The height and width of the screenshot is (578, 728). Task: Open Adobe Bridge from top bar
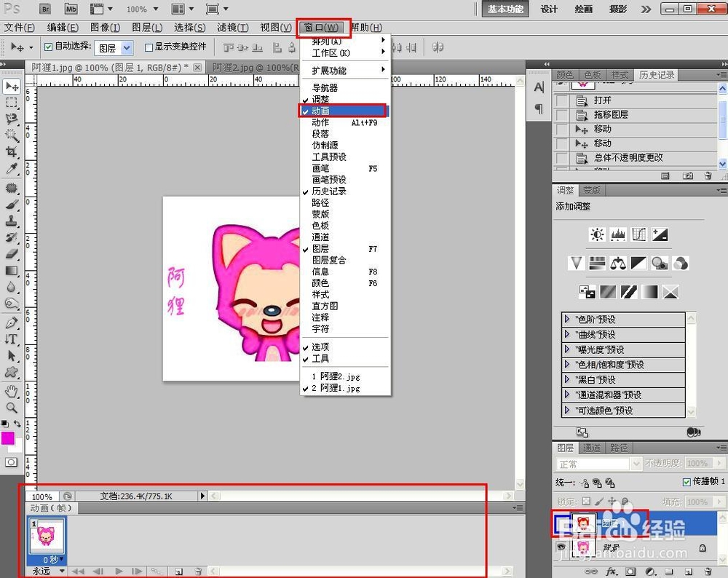click(x=45, y=9)
